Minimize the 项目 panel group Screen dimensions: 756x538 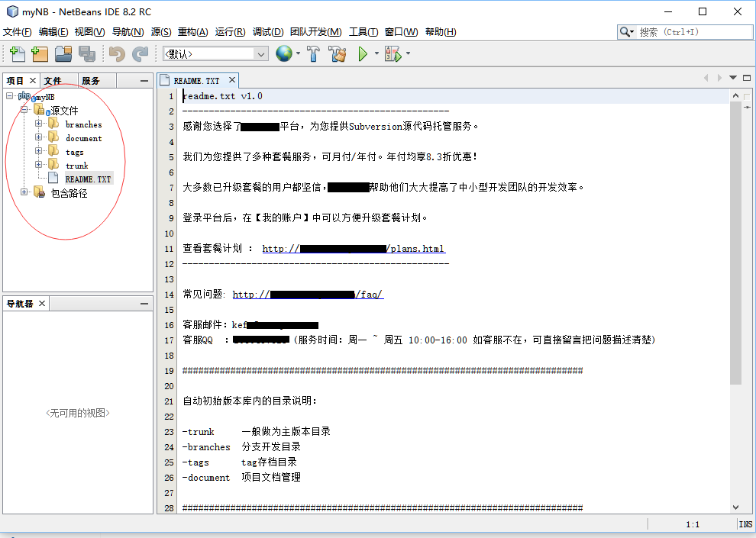pos(144,81)
